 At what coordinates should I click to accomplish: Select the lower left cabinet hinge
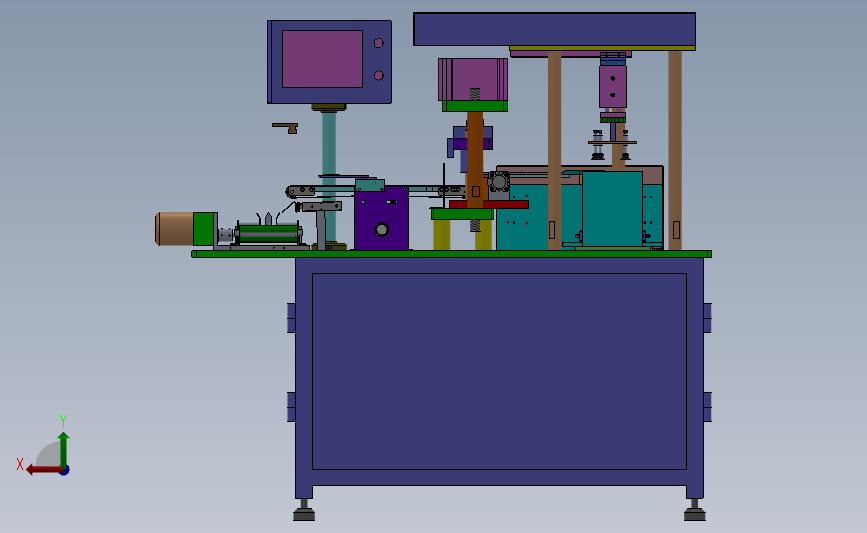point(291,407)
